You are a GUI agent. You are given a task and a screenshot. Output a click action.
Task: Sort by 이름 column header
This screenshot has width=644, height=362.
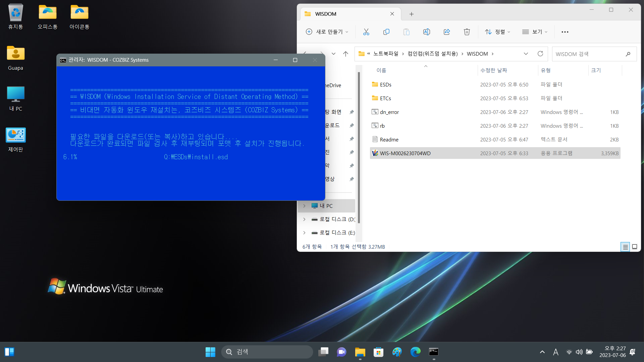[x=381, y=70]
